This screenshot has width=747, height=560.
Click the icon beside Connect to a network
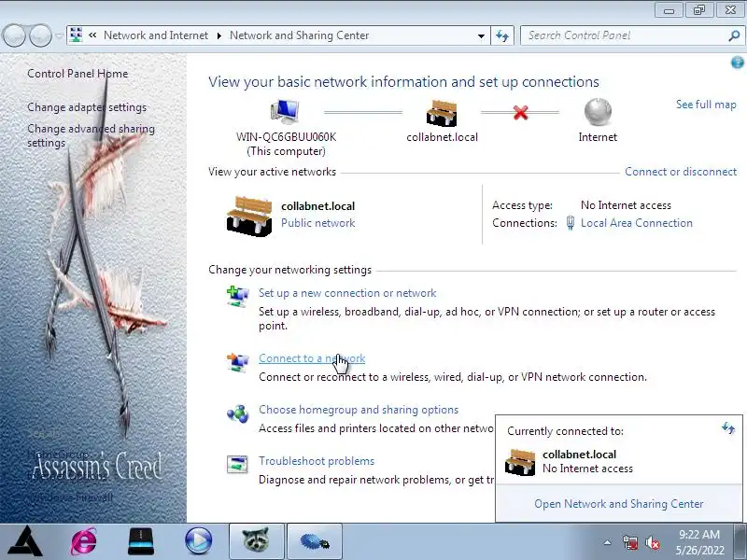237,362
